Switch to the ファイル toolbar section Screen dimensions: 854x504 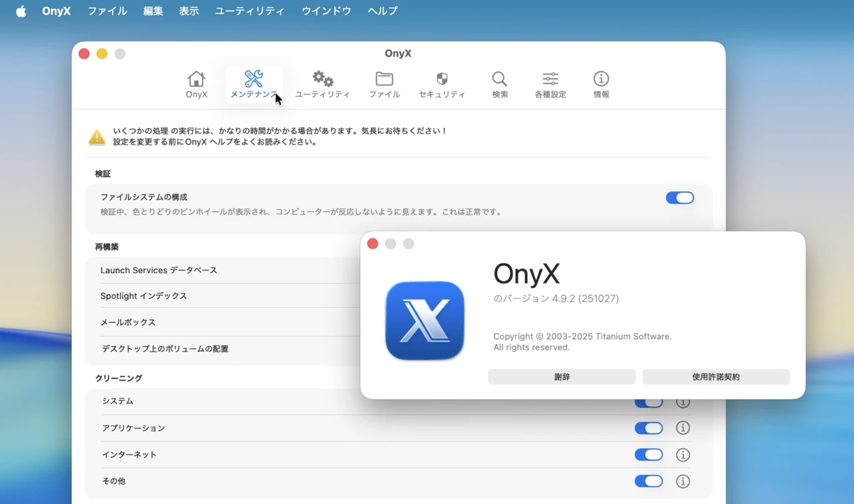click(384, 83)
